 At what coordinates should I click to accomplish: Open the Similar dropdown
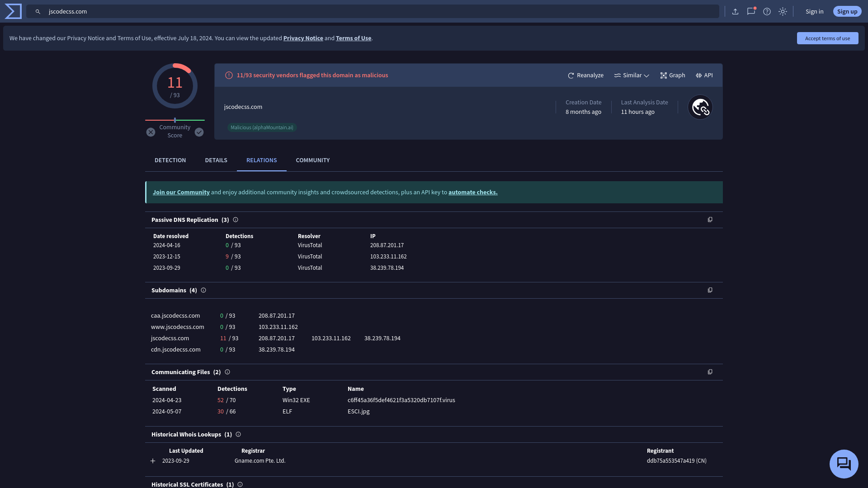[x=632, y=75]
